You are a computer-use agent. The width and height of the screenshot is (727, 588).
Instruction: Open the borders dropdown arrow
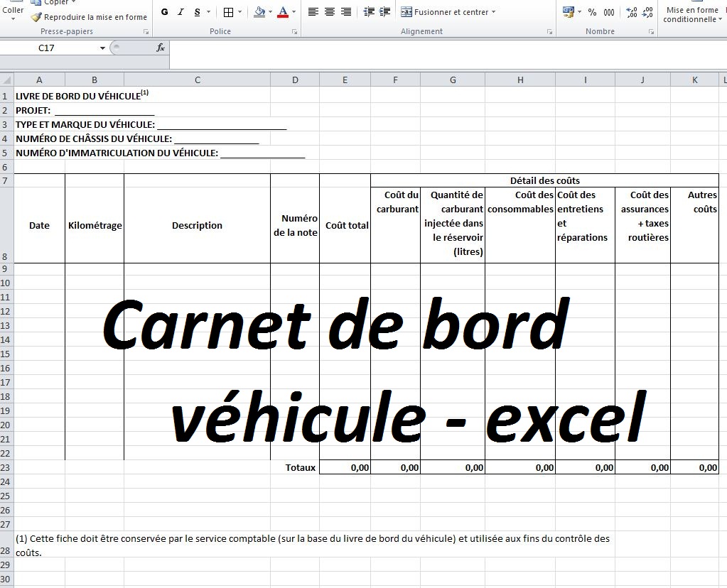point(239,12)
